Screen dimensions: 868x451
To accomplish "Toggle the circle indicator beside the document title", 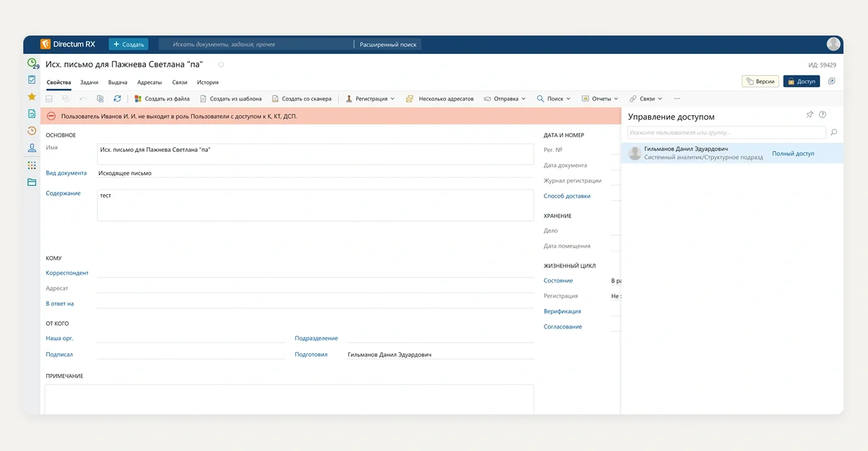I will (x=221, y=64).
